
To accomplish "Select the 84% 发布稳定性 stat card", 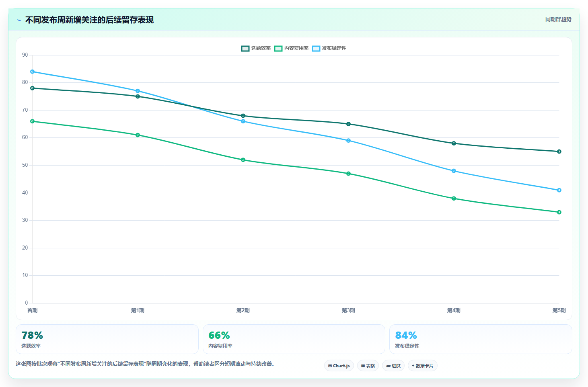I will pyautogui.click(x=481, y=339).
